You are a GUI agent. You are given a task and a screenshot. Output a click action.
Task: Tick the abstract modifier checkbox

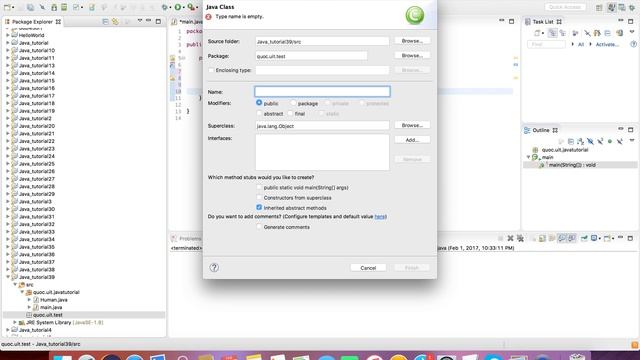pos(259,113)
